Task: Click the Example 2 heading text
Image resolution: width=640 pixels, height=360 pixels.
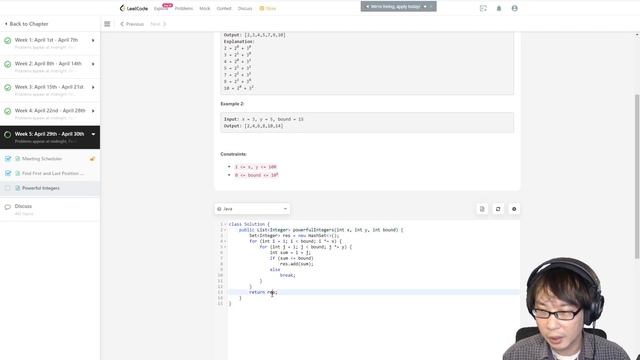Action: coord(232,104)
